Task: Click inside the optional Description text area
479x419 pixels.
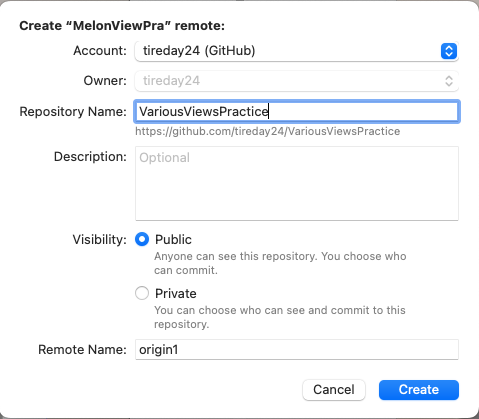Action: tap(297, 183)
